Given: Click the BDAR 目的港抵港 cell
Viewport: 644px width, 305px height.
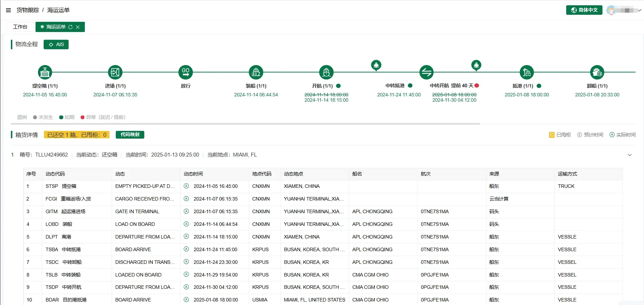Looking at the screenshot, I should [x=77, y=300].
